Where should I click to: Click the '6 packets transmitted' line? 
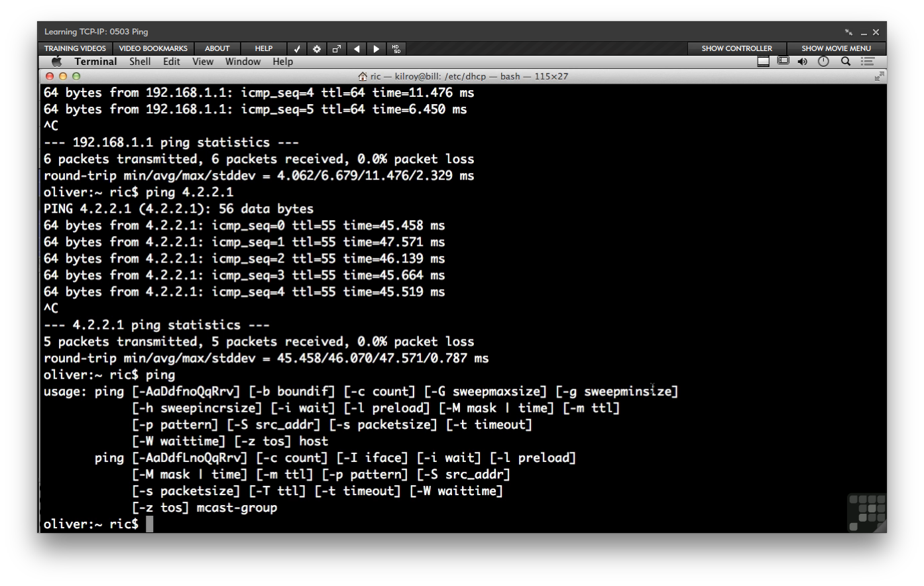[259, 159]
